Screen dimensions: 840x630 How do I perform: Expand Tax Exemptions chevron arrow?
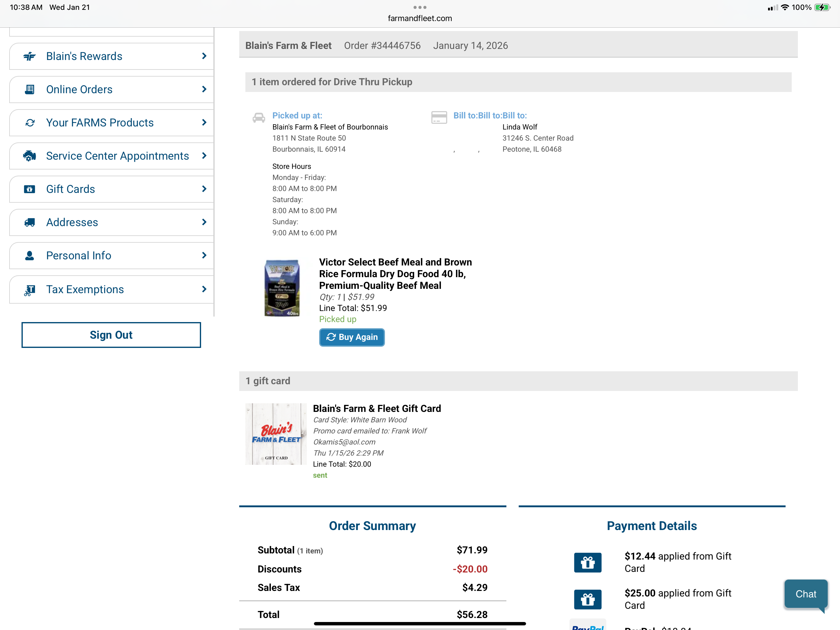204,289
